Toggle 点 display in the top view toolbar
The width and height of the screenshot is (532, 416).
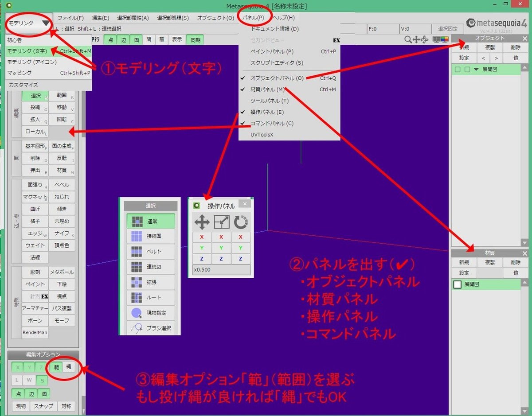[x=110, y=39]
